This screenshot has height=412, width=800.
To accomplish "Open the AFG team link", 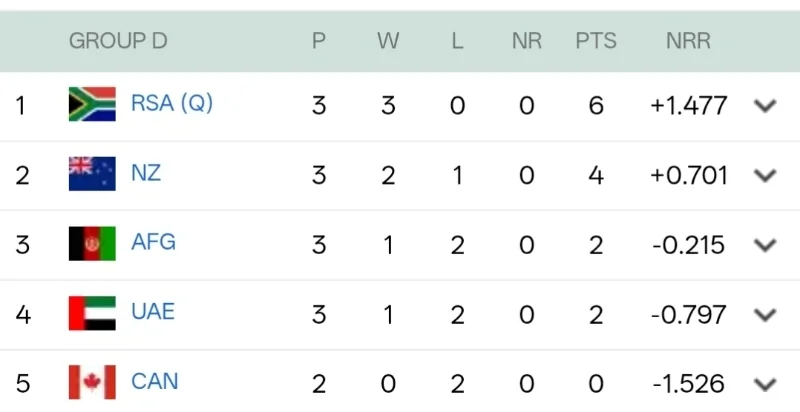I will [153, 242].
